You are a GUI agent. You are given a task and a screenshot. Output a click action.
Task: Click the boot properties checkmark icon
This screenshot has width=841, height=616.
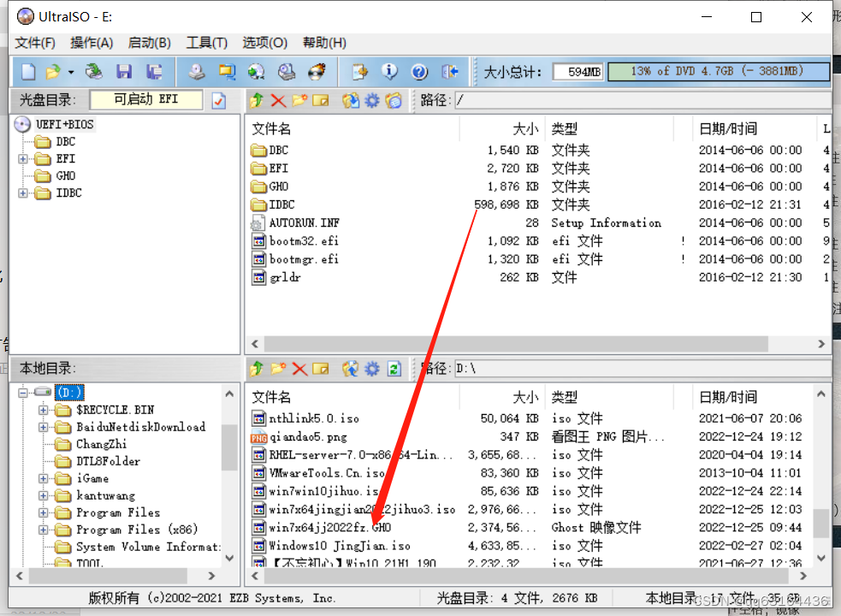coord(219,100)
